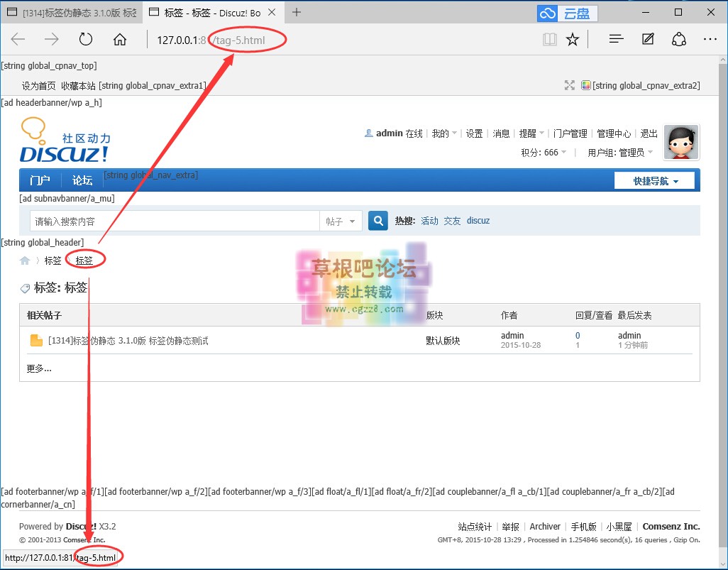
Task: Click the 更多... link below the thread list
Action: coord(38,368)
